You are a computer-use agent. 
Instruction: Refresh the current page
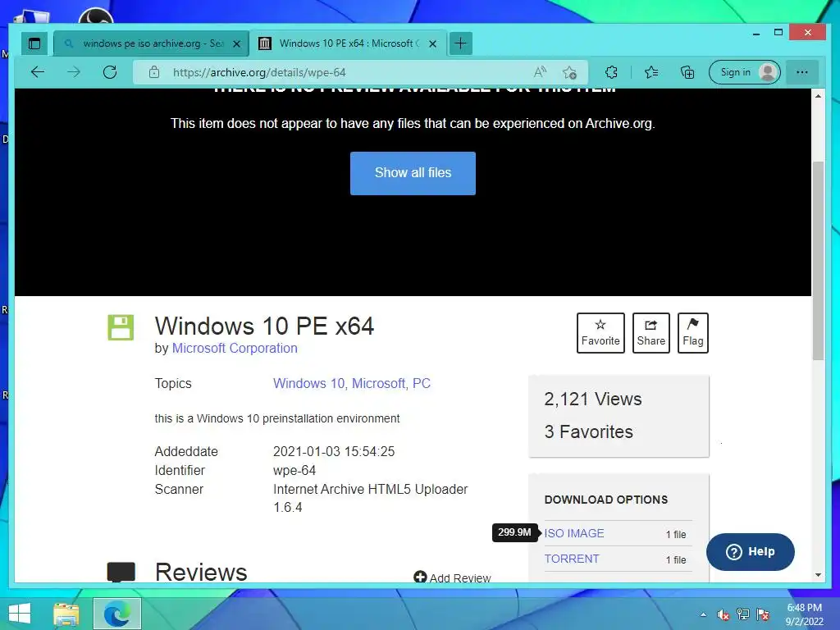110,72
